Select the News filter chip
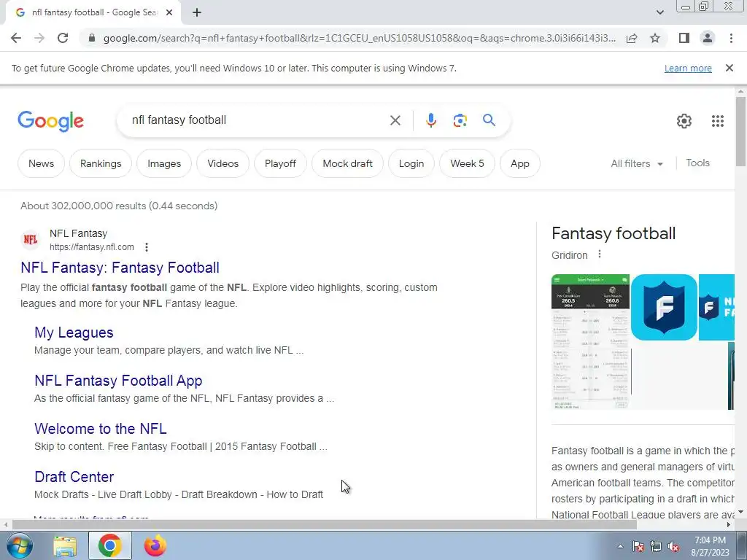747x560 pixels. [x=41, y=163]
